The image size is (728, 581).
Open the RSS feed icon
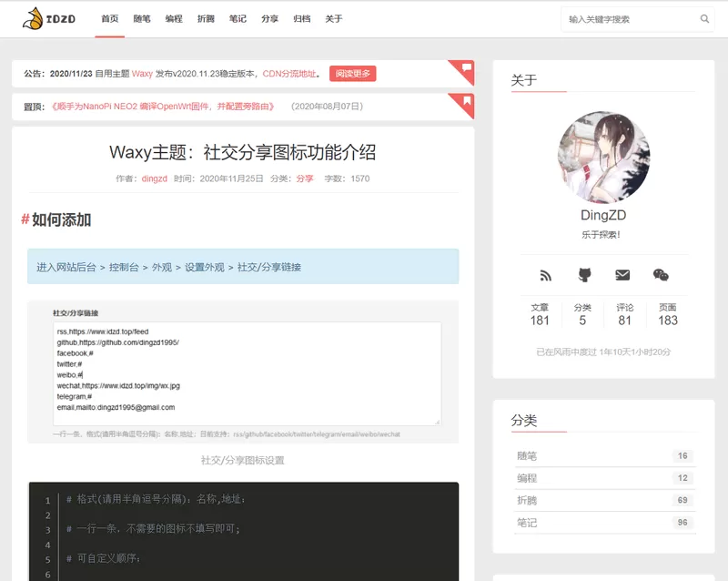tap(546, 275)
